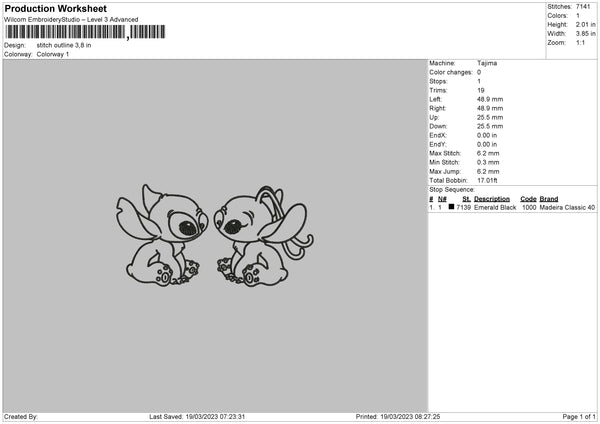Click the Max Stitch value 6.2 mm
Viewport: 600px width, 424px height.
click(488, 153)
